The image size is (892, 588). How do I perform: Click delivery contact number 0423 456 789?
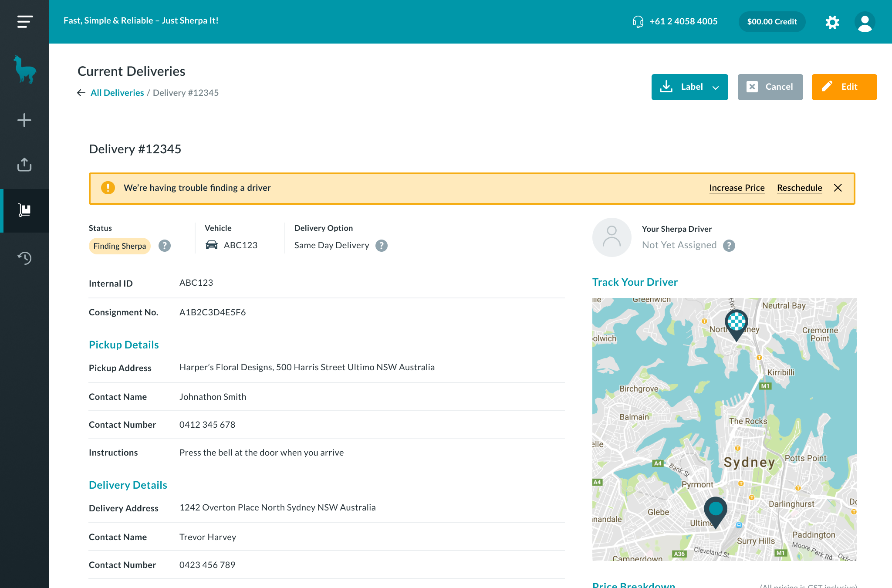pos(207,565)
